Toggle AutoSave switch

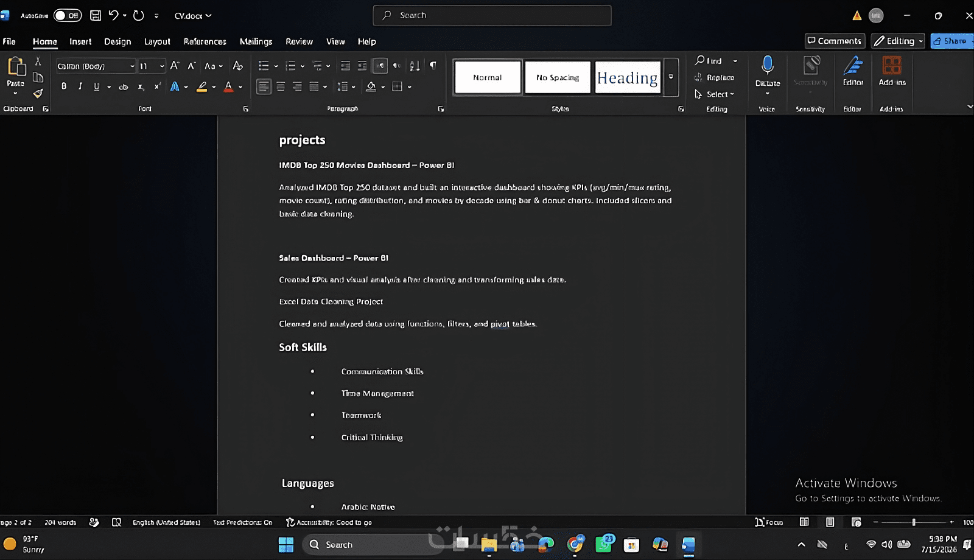click(x=68, y=15)
